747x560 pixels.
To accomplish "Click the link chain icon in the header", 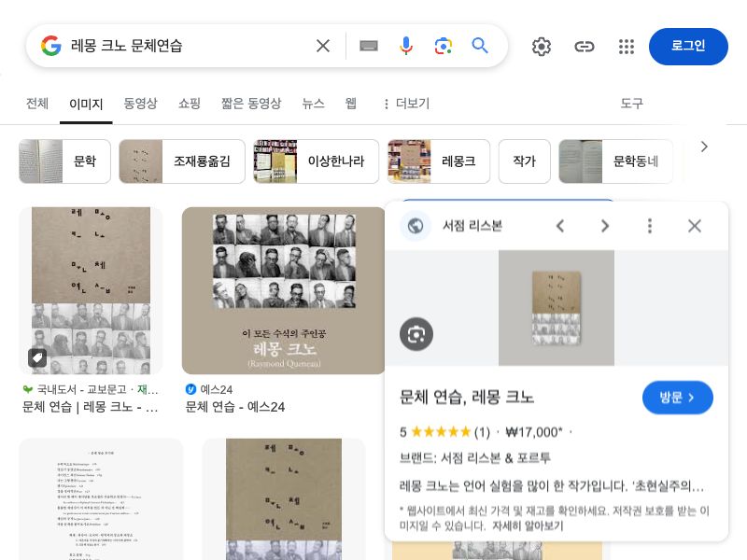I will click(x=585, y=47).
